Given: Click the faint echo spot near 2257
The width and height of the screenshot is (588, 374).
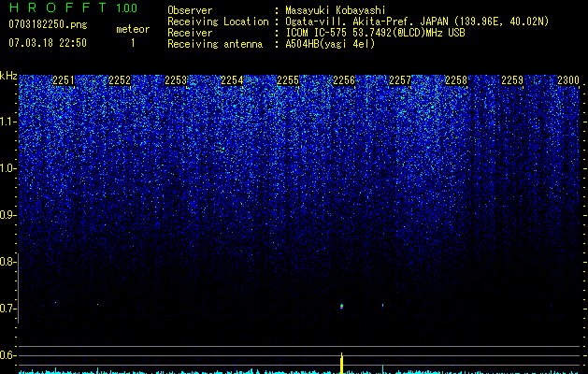Looking at the screenshot, I should pyautogui.click(x=382, y=306).
